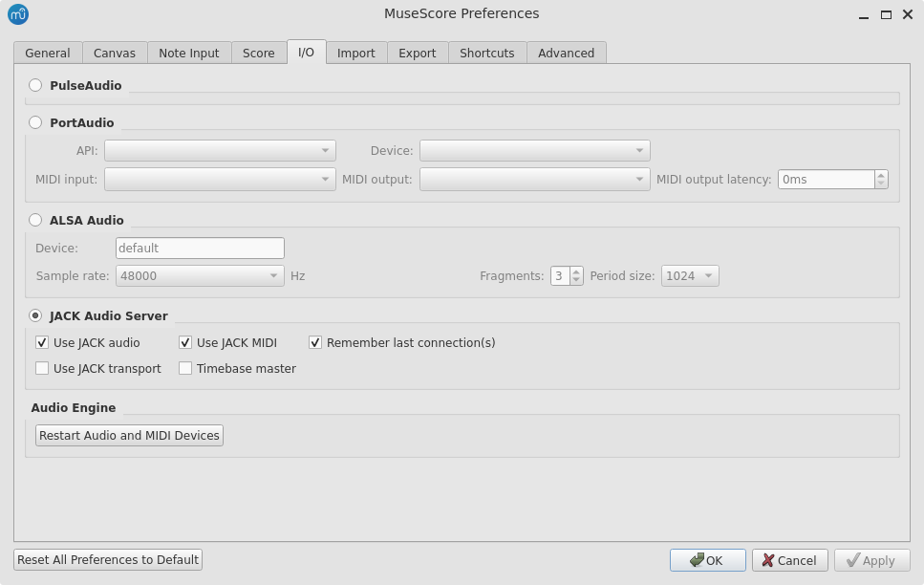Select the PortAudio radio button
The width and height of the screenshot is (924, 585).
(35, 122)
